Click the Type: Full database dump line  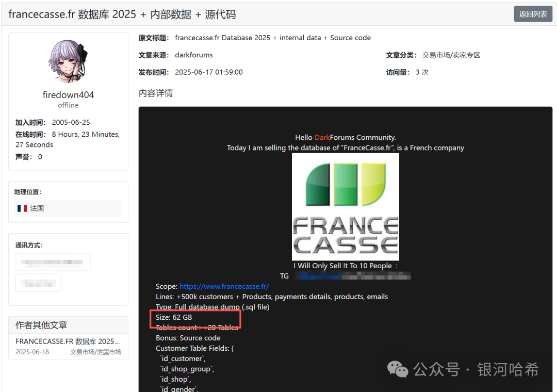tap(212, 307)
